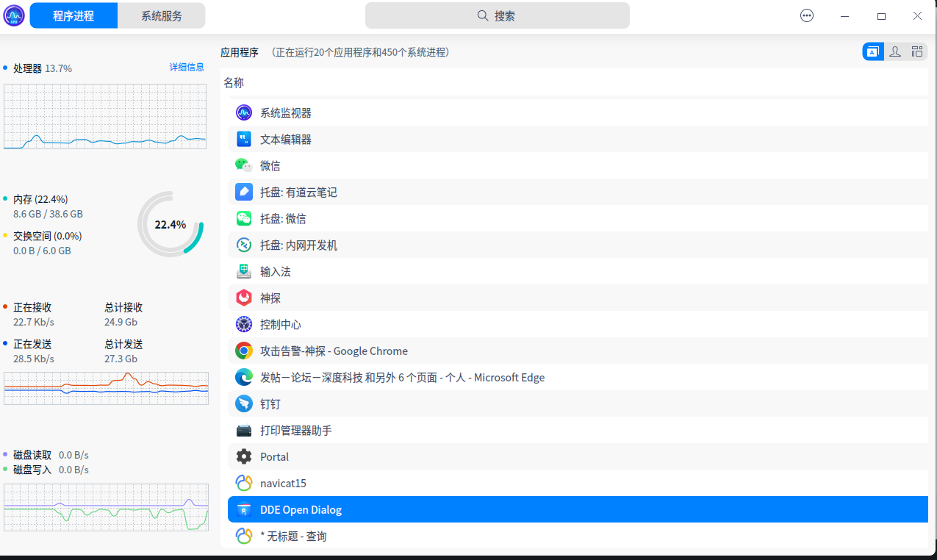Select the 打印管理器助手 row
The height and width of the screenshot is (560, 937).
pyautogui.click(x=578, y=430)
